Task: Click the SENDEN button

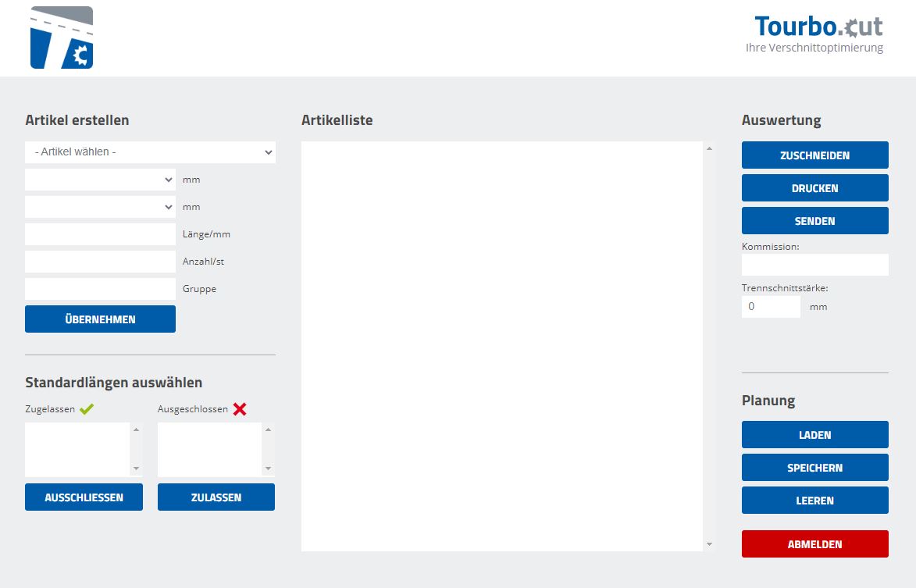Action: pos(815,220)
